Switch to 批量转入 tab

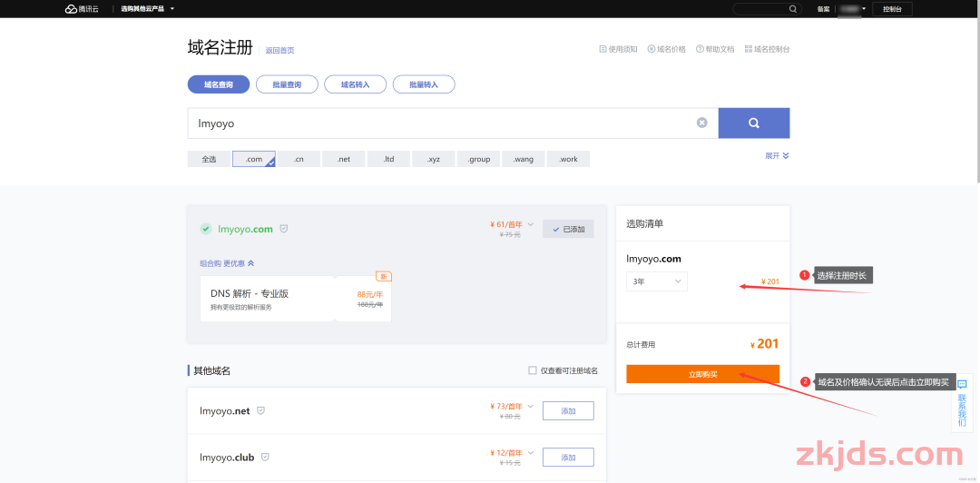[x=424, y=84]
